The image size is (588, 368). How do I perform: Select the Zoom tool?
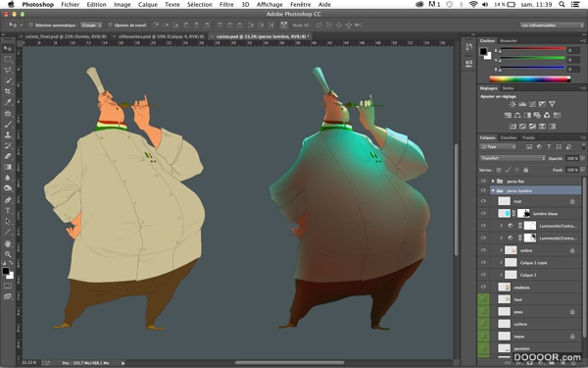tap(8, 254)
